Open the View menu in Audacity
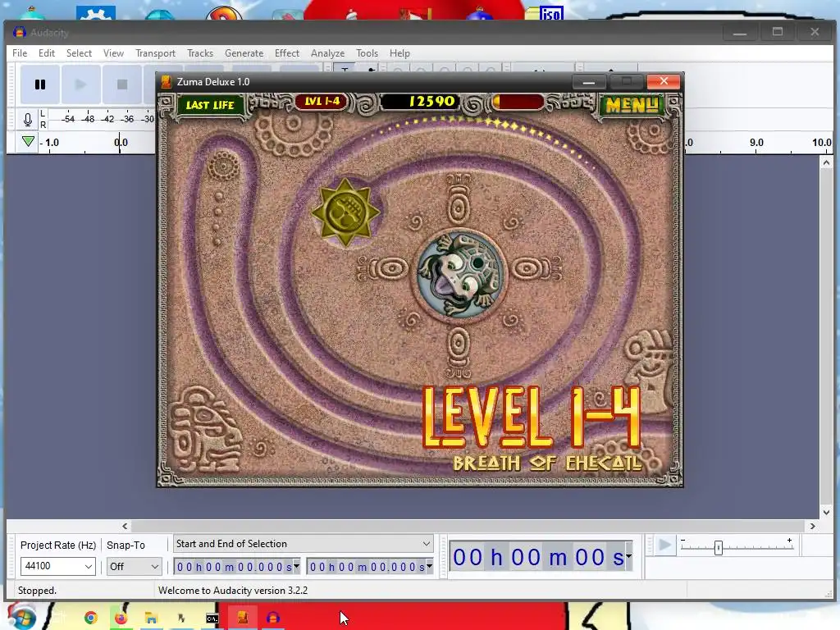This screenshot has height=630, width=840. click(x=113, y=53)
